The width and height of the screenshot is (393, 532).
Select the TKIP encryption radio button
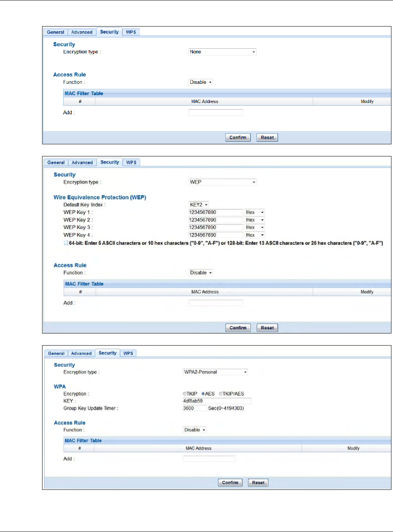pyautogui.click(x=185, y=394)
